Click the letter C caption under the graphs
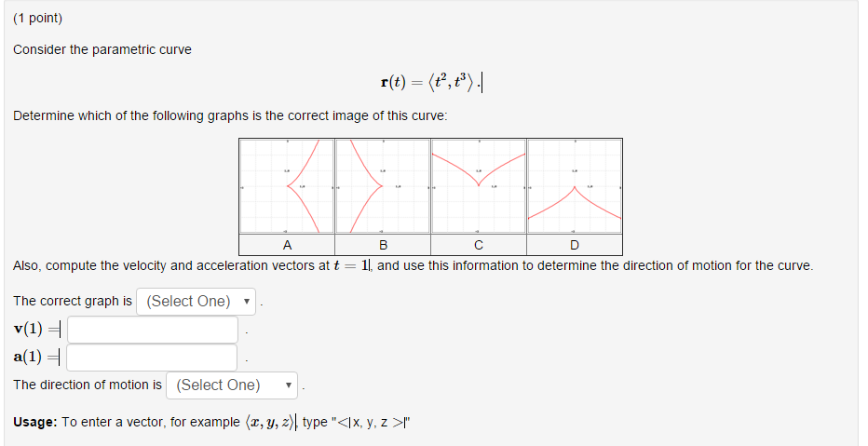Screen dimensions: 868x446 [x=479, y=246]
